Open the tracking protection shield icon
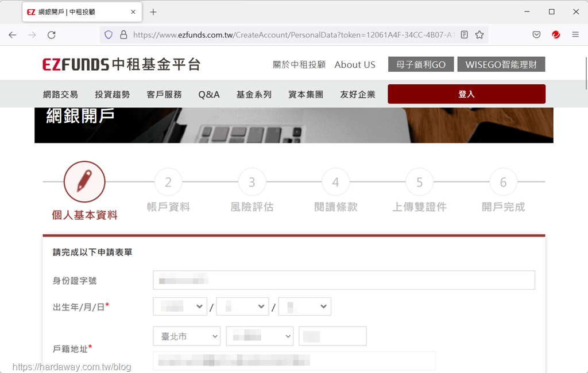The height and width of the screenshot is (373, 588). point(109,35)
